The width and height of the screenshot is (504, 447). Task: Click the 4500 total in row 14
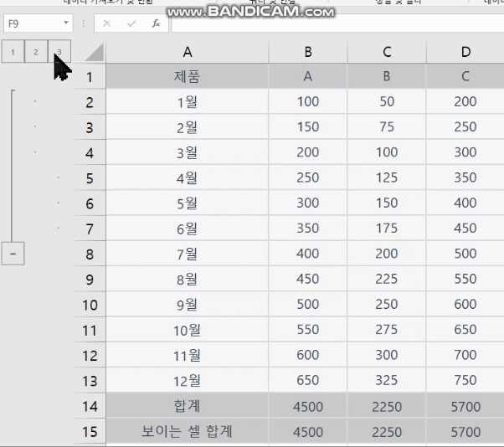click(x=308, y=406)
